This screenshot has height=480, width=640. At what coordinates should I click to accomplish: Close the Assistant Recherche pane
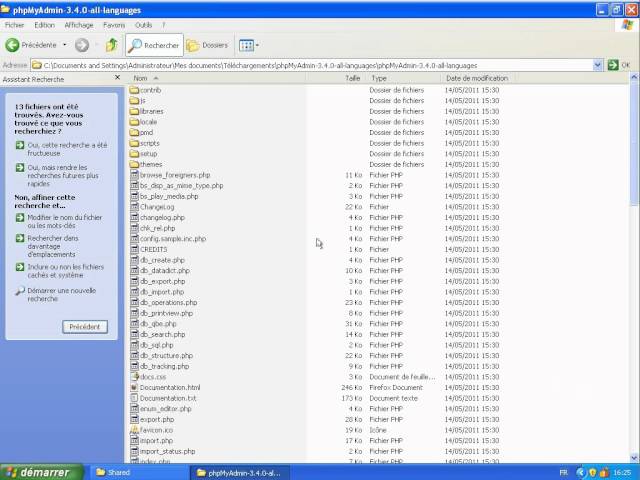point(118,78)
